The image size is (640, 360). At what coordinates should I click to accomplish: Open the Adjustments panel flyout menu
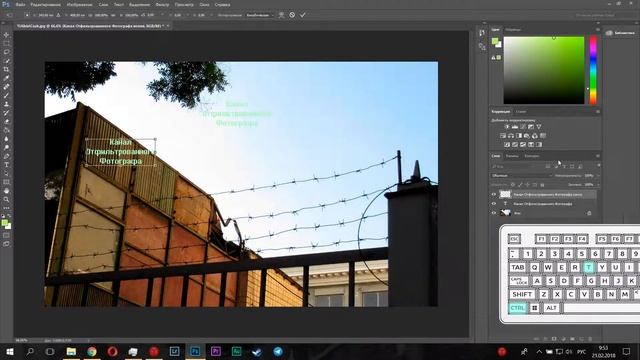click(x=598, y=111)
